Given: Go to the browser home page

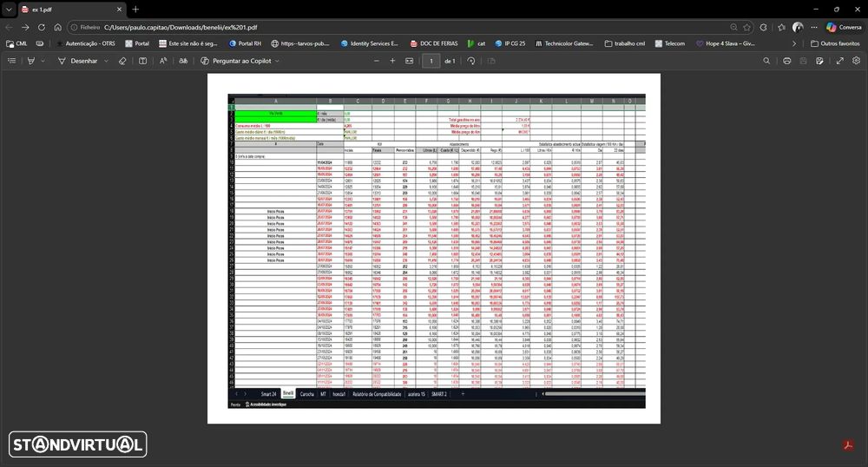Looking at the screenshot, I should click(57, 27).
